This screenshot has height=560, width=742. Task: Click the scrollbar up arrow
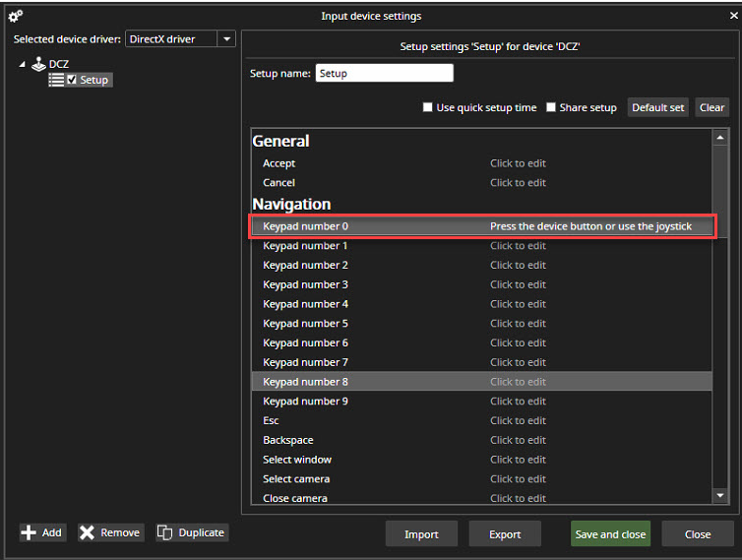(720, 139)
